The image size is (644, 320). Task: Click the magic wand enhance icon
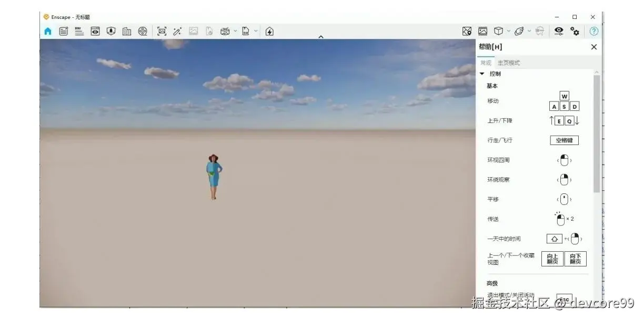[x=178, y=31]
